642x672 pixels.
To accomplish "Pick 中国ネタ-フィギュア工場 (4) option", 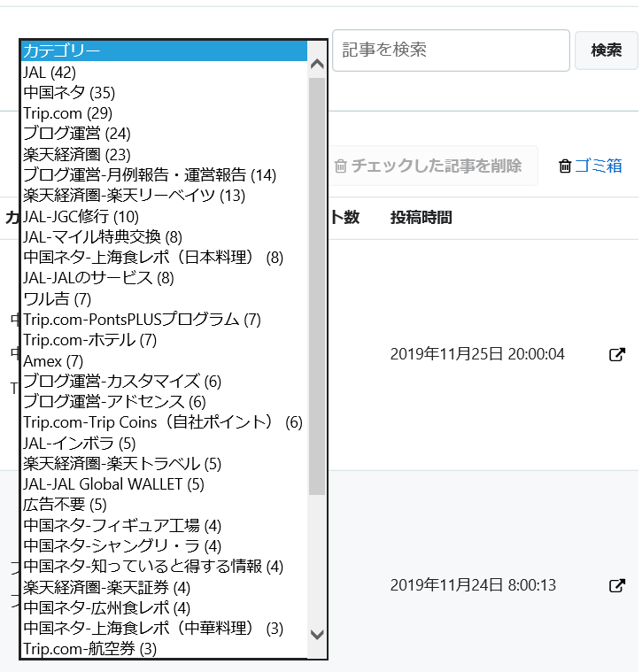I will [x=164, y=525].
